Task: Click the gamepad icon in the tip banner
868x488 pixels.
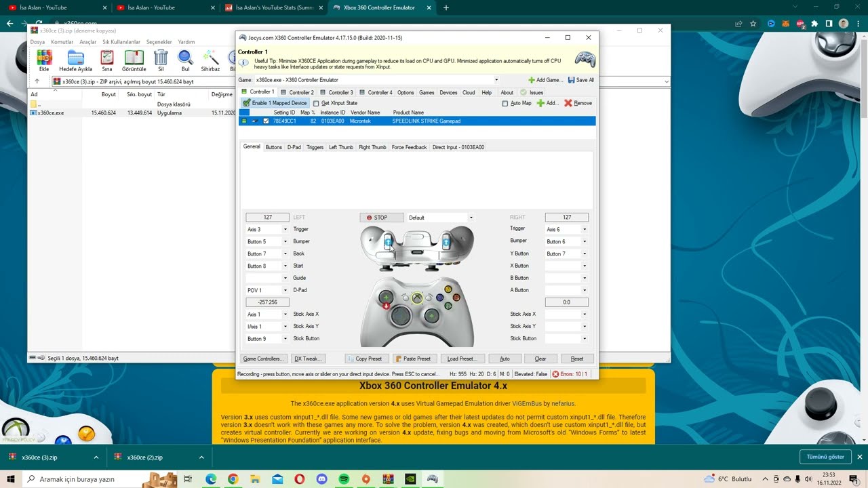Action: [585, 59]
